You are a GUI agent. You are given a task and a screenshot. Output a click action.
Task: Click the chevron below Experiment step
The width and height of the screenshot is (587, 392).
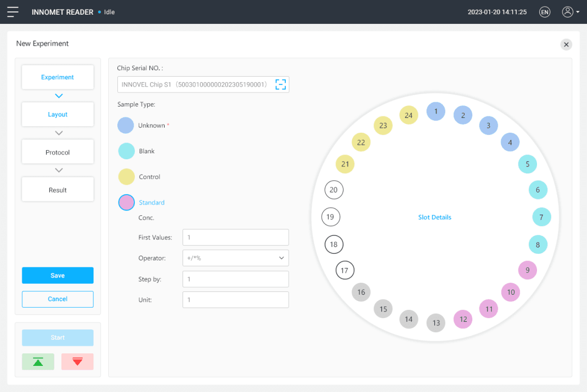coord(59,96)
